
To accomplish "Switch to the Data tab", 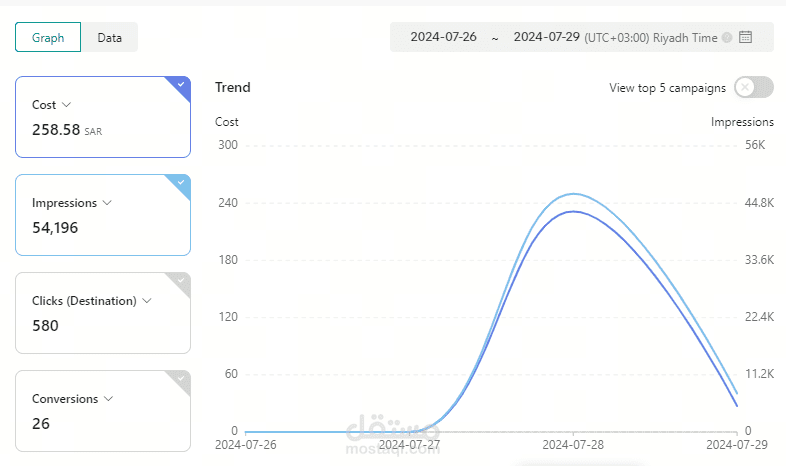I will tap(110, 38).
